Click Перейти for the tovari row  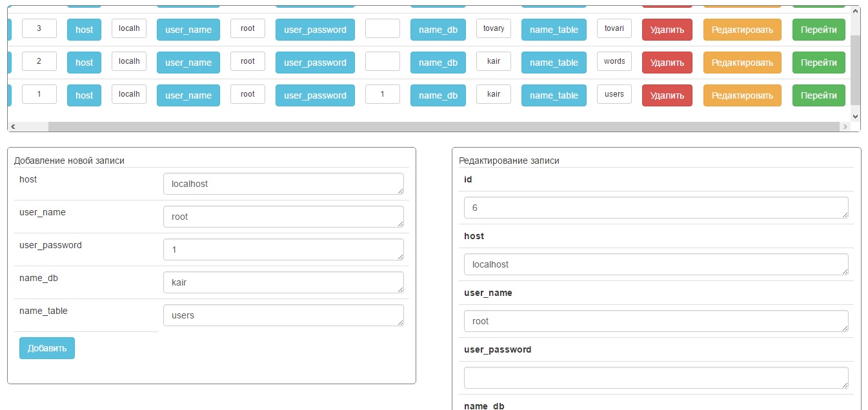pyautogui.click(x=819, y=30)
